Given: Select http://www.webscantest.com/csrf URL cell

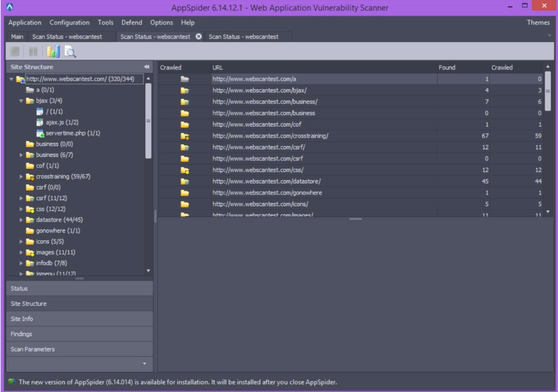Looking at the screenshot, I should [324, 159].
